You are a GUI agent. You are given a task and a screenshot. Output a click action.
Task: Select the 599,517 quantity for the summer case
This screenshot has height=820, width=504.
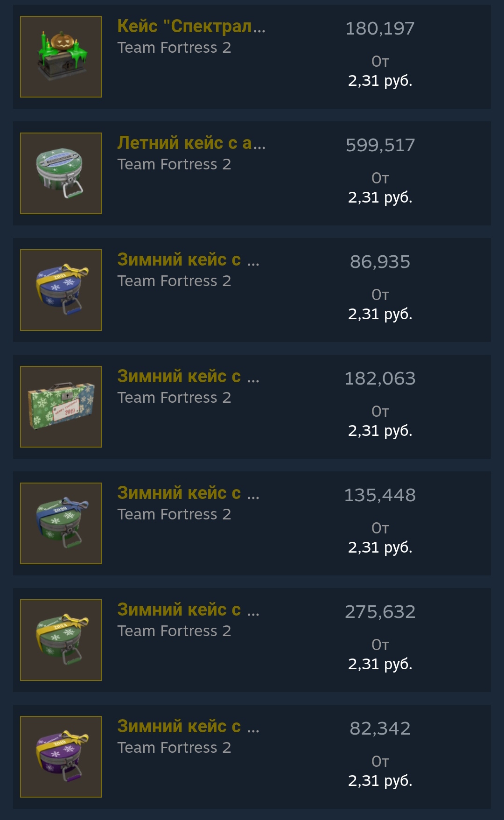380,145
